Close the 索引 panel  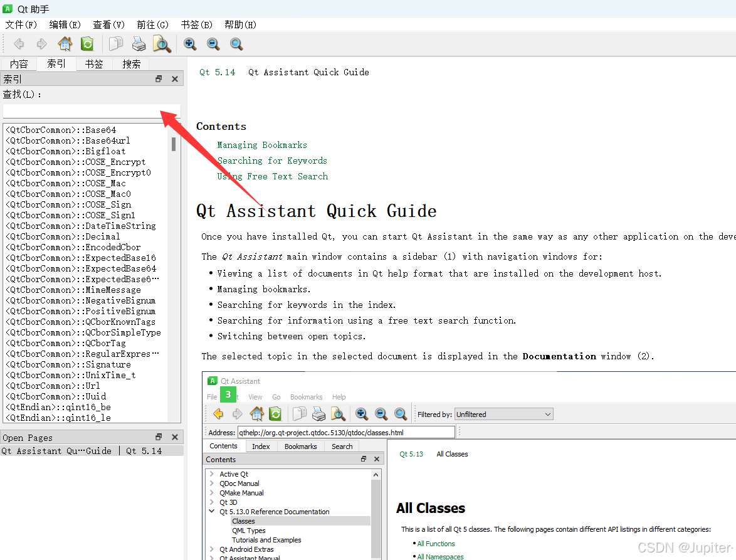point(175,79)
